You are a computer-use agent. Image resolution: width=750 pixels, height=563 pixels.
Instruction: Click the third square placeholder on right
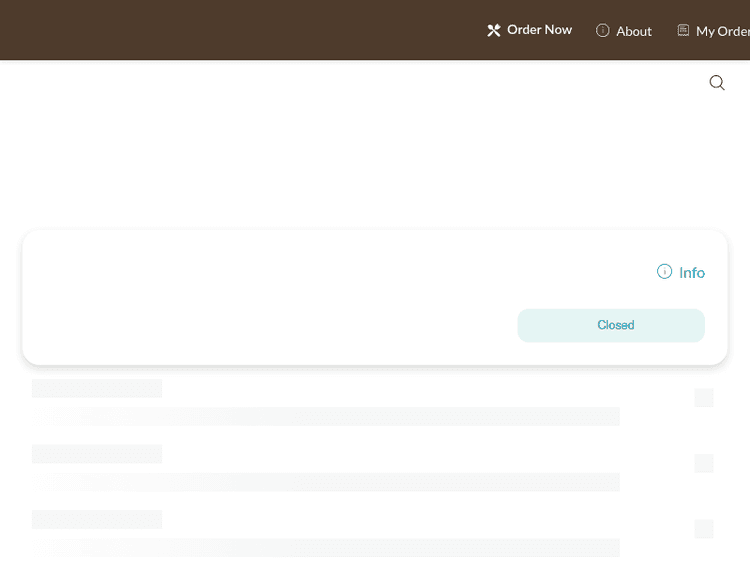point(704,529)
